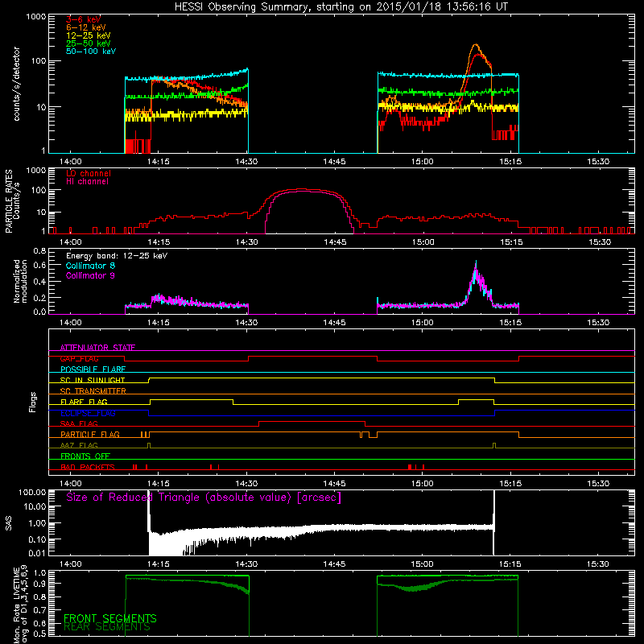Click the REAR SEGMENTS legend label
The width and height of the screenshot is (644, 644).
(x=107, y=627)
